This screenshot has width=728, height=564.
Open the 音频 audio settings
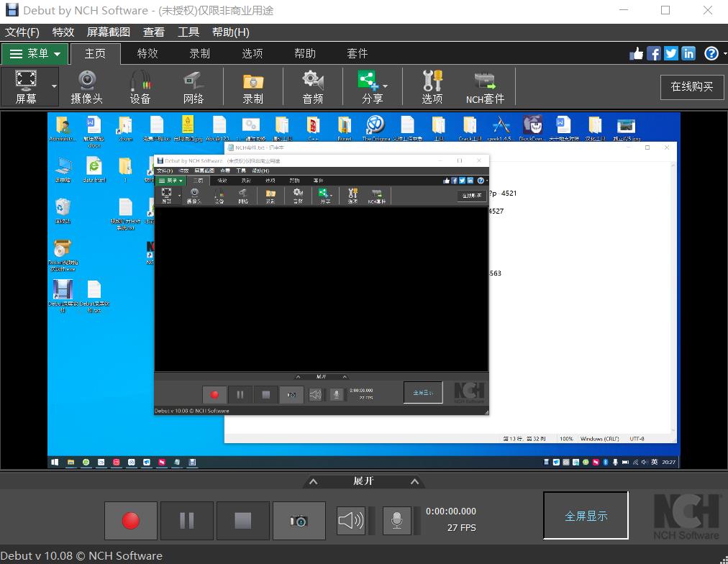[x=313, y=87]
